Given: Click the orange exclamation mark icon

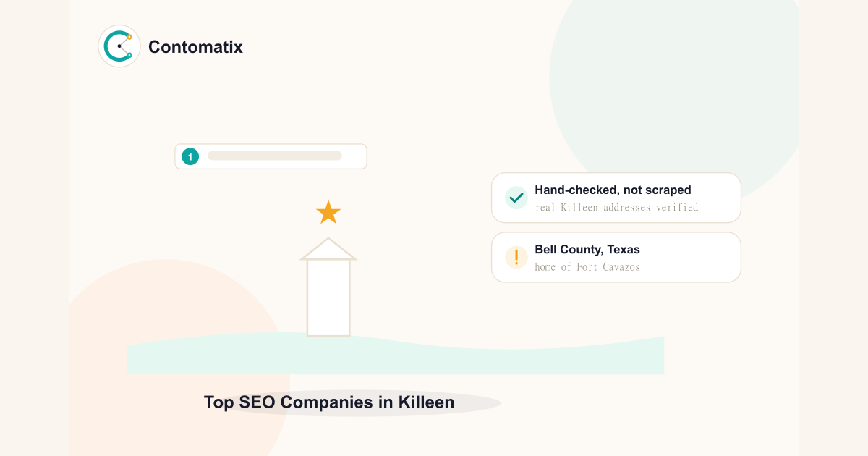Looking at the screenshot, I should tap(516, 257).
